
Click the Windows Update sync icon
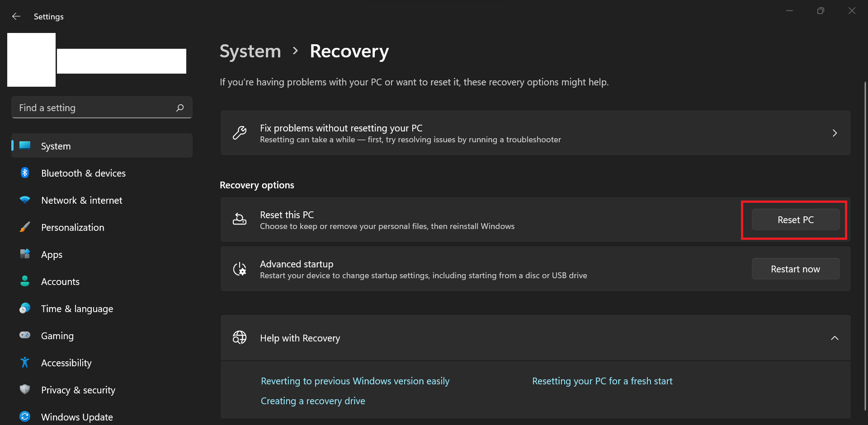[x=25, y=416]
